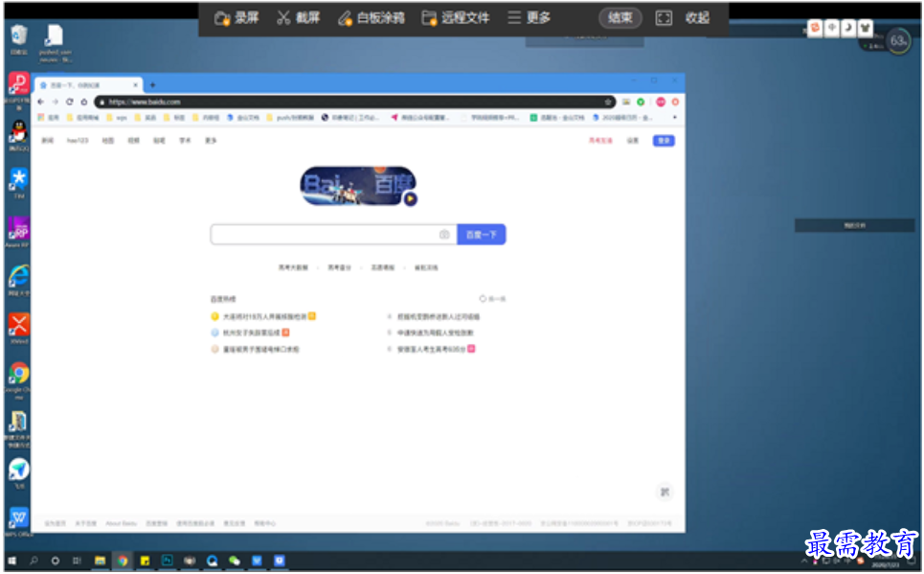
Task: Open 设置 settings on Baidu
Action: (632, 141)
